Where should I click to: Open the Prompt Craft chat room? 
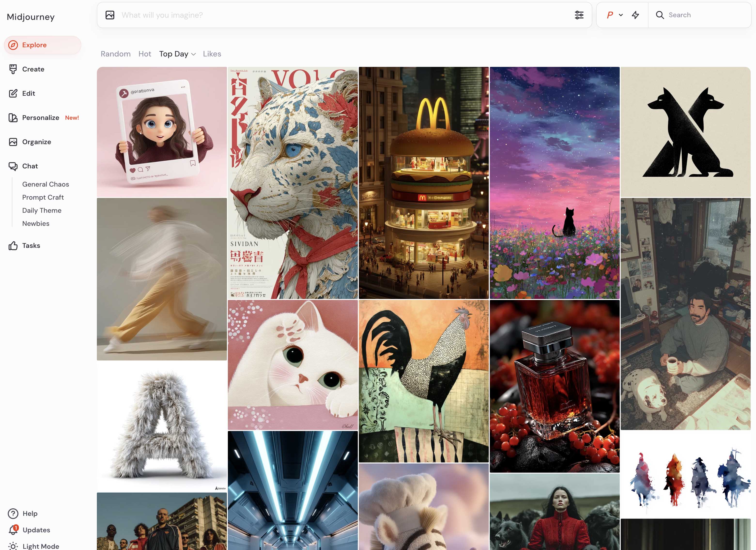(x=43, y=197)
